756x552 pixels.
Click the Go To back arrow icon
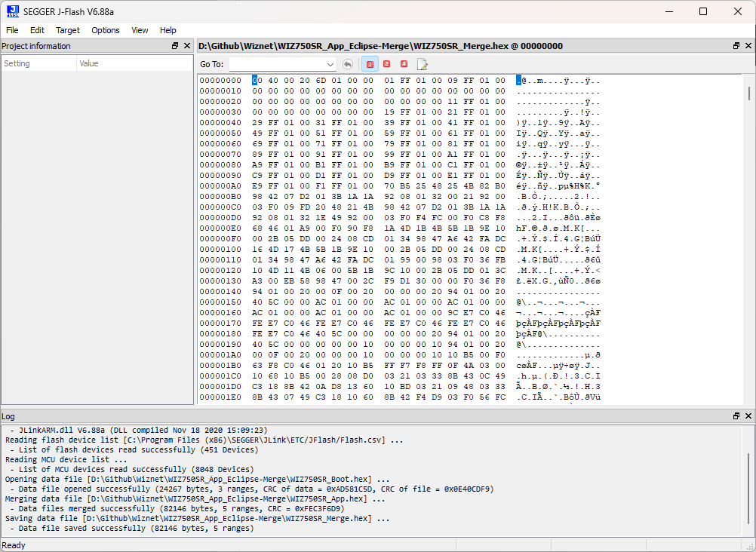pyautogui.click(x=347, y=64)
